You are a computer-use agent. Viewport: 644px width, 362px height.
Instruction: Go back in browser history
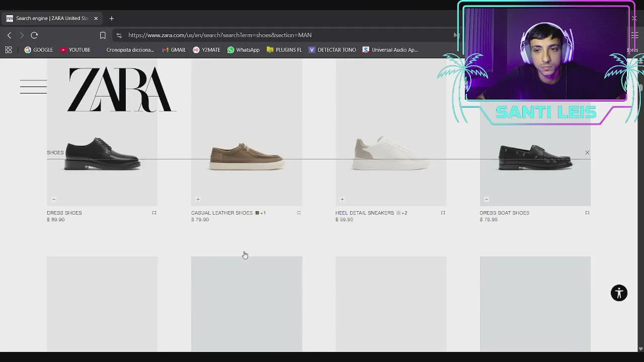pyautogui.click(x=9, y=35)
